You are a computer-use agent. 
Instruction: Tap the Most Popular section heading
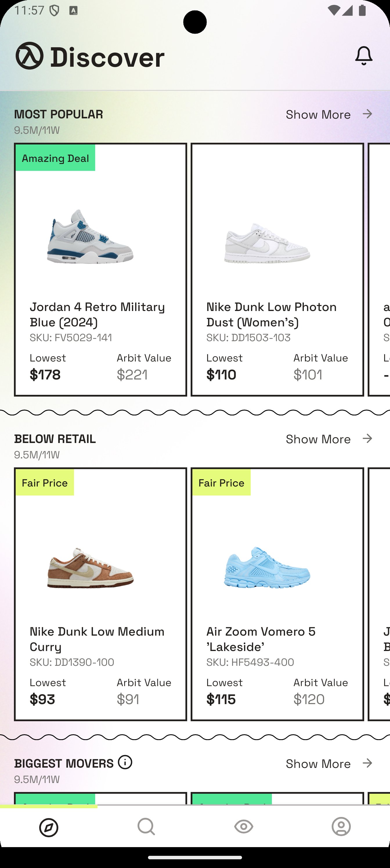click(x=59, y=114)
